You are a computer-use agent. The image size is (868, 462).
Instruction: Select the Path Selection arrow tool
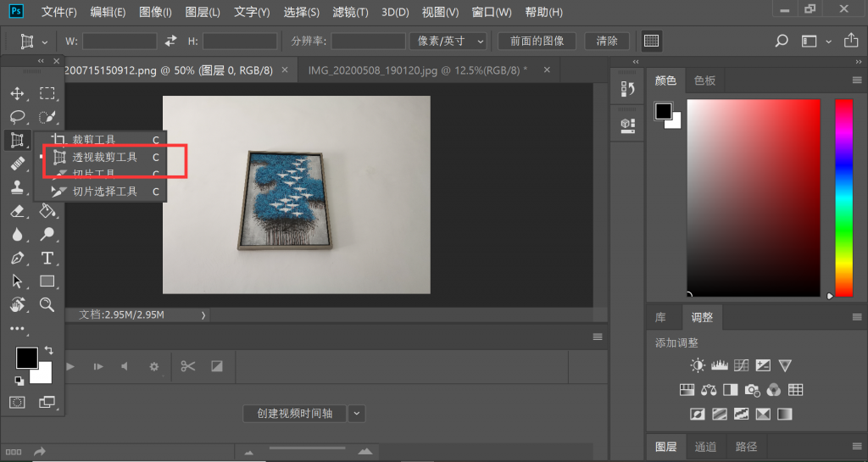pyautogui.click(x=17, y=281)
